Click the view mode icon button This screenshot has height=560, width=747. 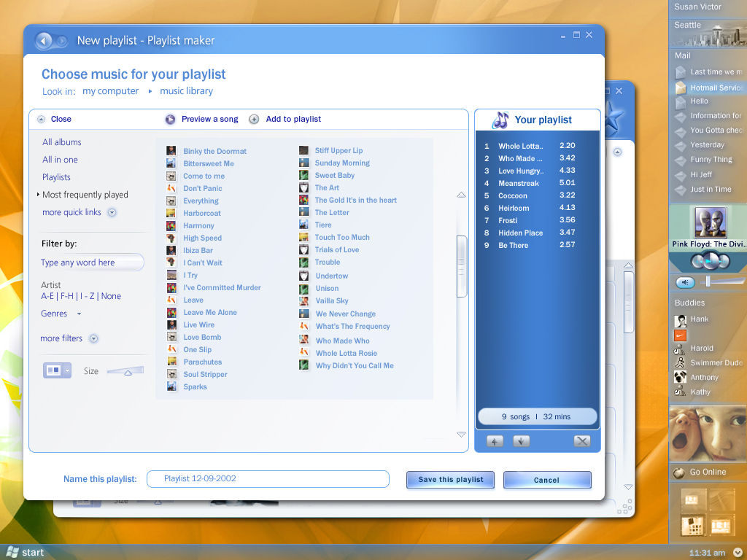coord(53,370)
